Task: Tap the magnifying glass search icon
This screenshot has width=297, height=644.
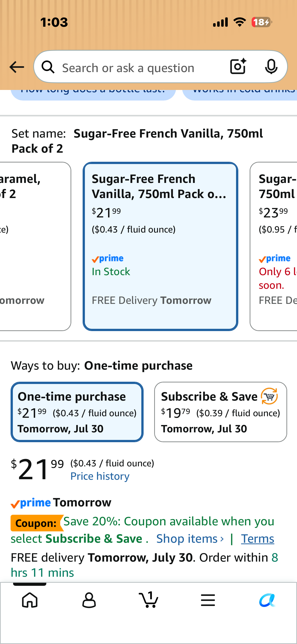Action: point(48,67)
